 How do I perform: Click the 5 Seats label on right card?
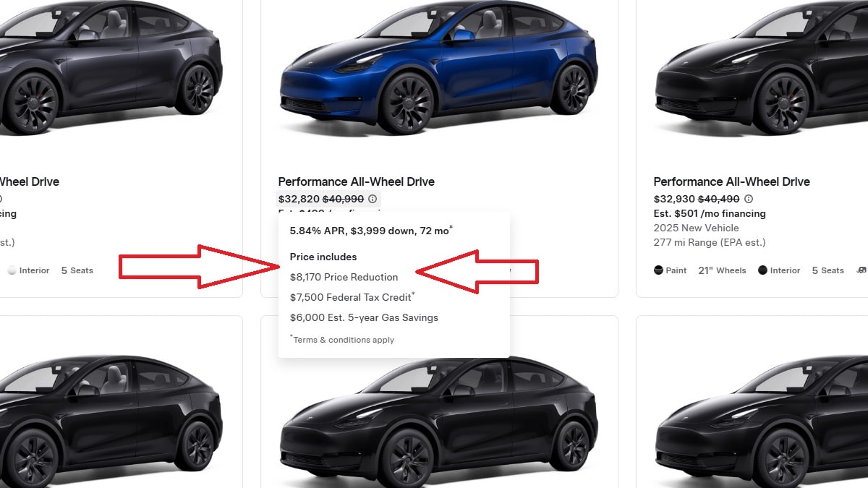(827, 270)
